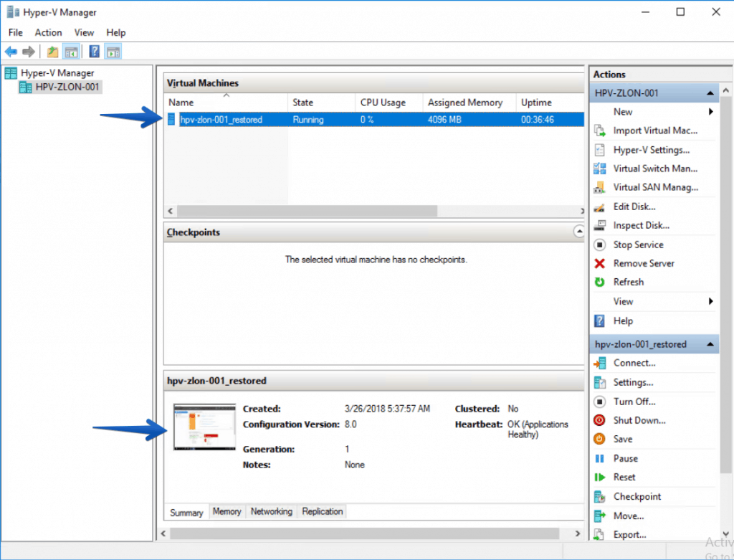The image size is (734, 560).
Task: Collapse the HPV-ZLON-001 actions section
Action: click(x=710, y=93)
